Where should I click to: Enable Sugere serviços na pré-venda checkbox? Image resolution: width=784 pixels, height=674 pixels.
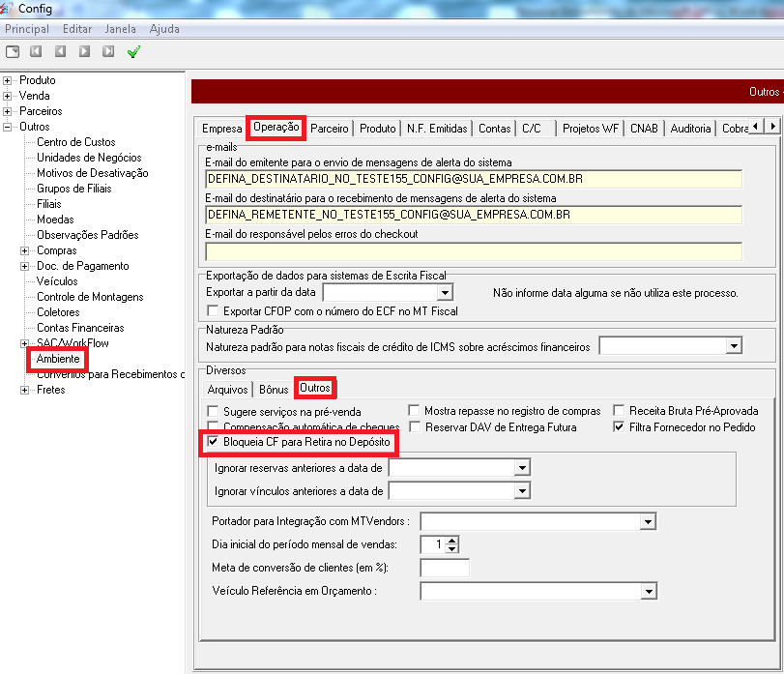[213, 411]
